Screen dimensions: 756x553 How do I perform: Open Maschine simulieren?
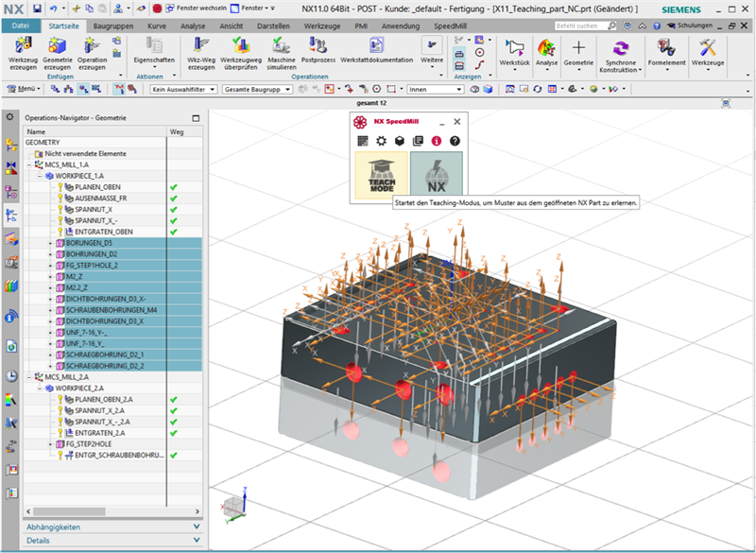[281, 46]
